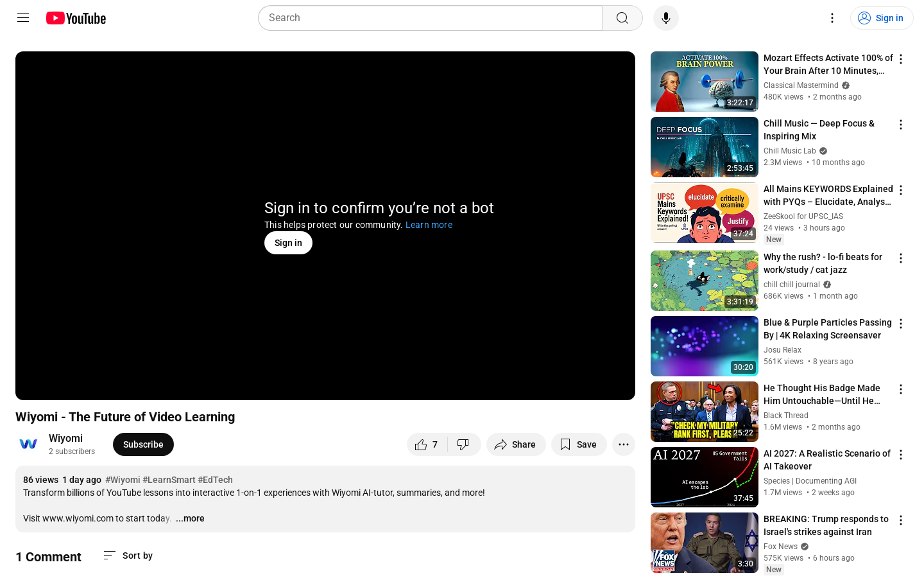Click the '1 Comment' heading
Screen dimensions: 924x578
pyautogui.click(x=48, y=557)
